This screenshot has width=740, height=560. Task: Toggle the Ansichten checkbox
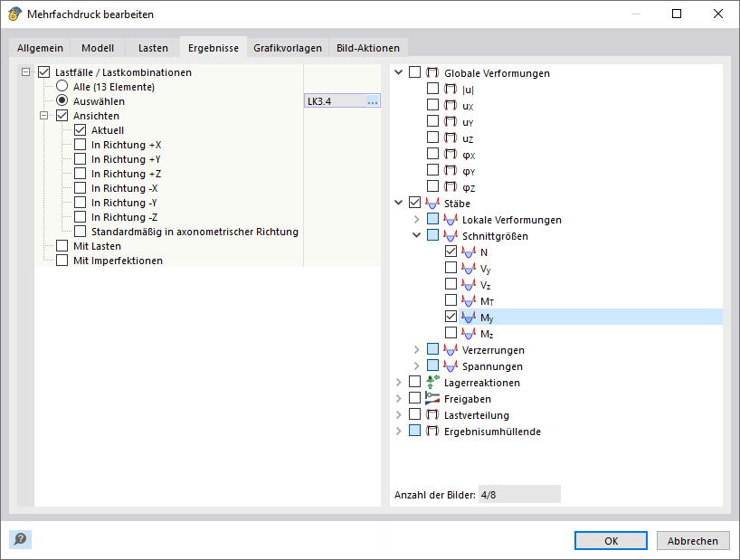pyautogui.click(x=62, y=116)
